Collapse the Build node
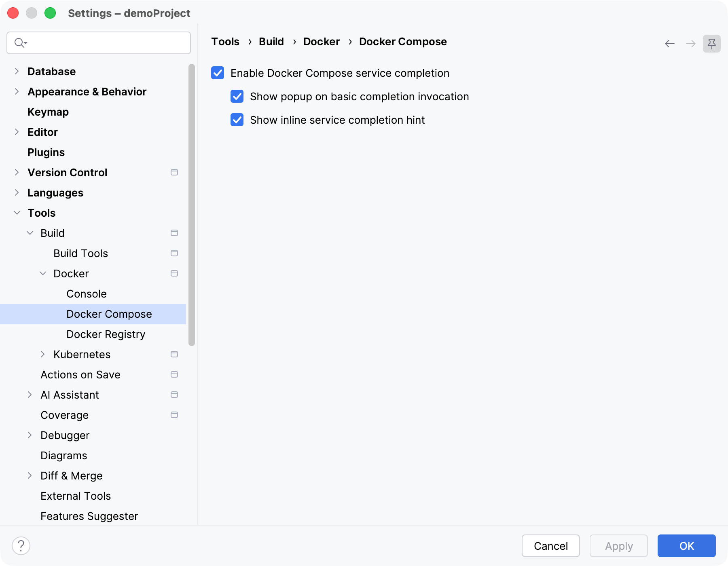This screenshot has width=728, height=566. coord(30,233)
